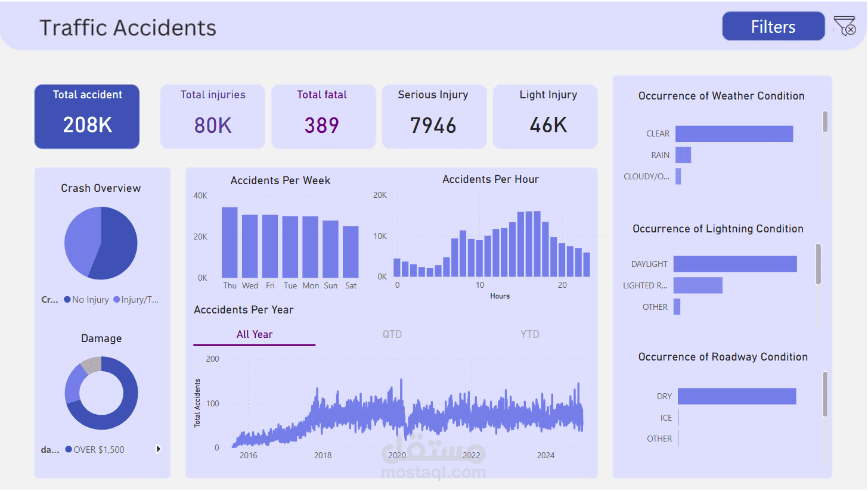This screenshot has height=491, width=868.
Task: Toggle the No Injury legend item
Action: (87, 299)
